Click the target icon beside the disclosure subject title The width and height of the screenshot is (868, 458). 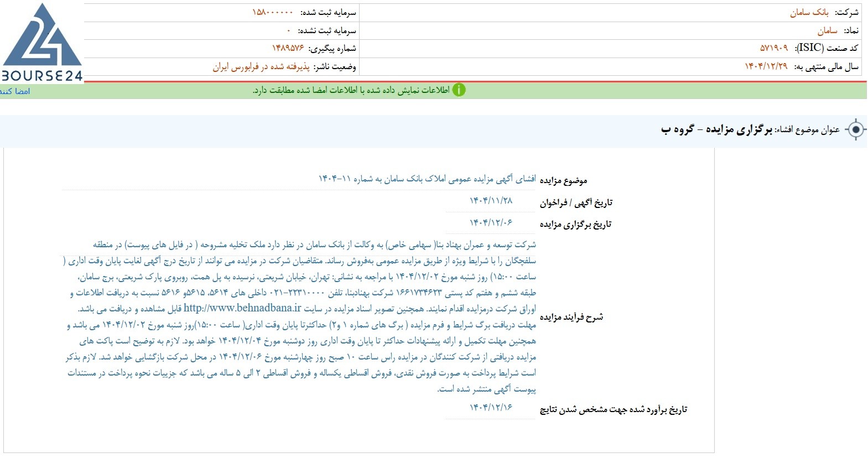[x=856, y=130]
